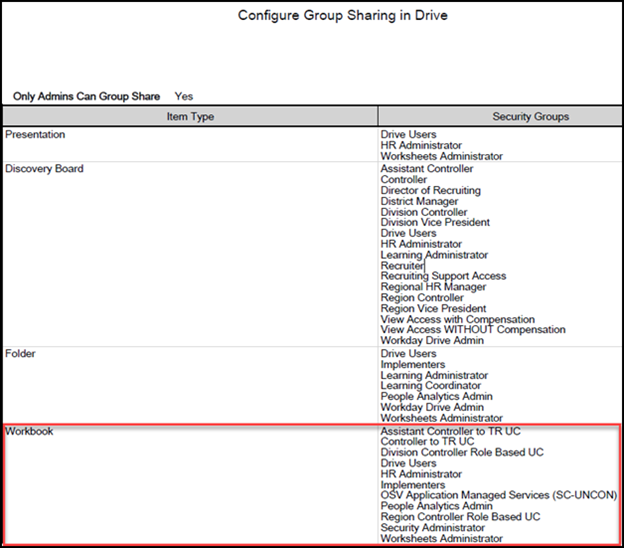Click People Analytics Admin in the Workbook row
624x548 pixels.
click(x=437, y=506)
